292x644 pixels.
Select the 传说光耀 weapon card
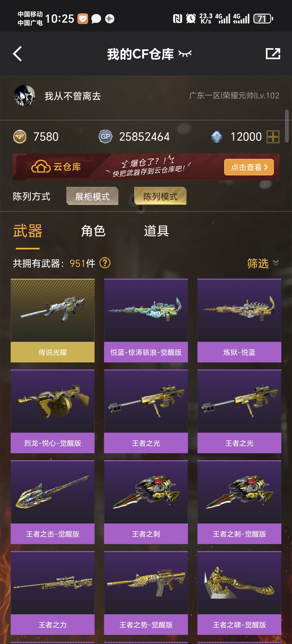53,321
